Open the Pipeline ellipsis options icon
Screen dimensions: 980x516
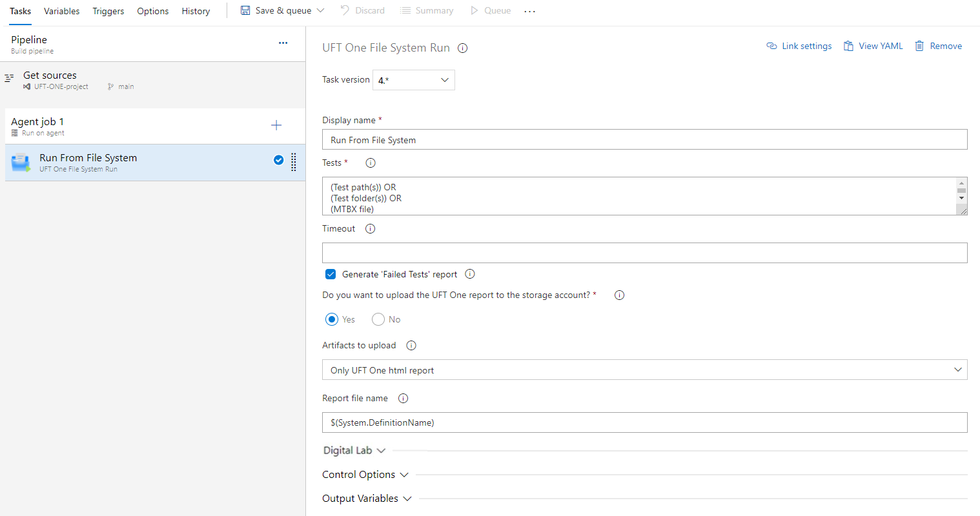(x=283, y=43)
